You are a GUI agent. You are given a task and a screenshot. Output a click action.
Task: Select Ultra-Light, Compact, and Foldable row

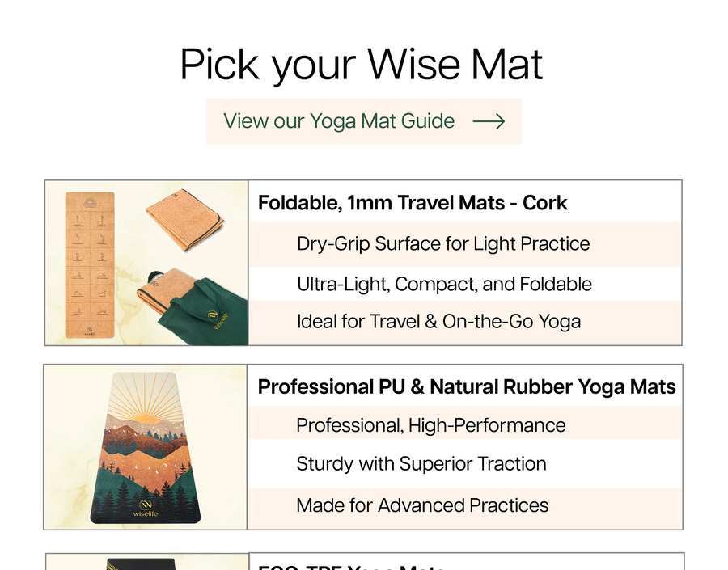(x=444, y=284)
